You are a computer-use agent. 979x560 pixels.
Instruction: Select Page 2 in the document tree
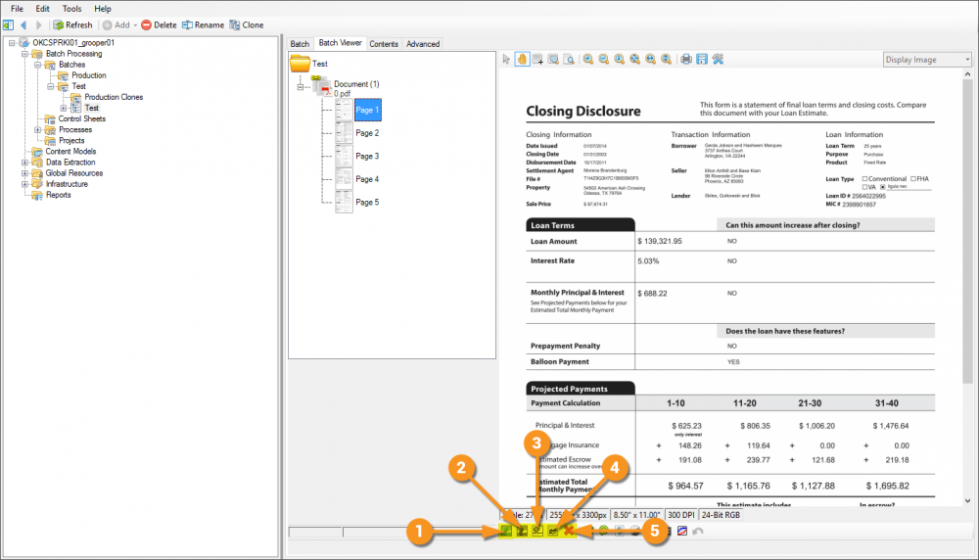[367, 133]
